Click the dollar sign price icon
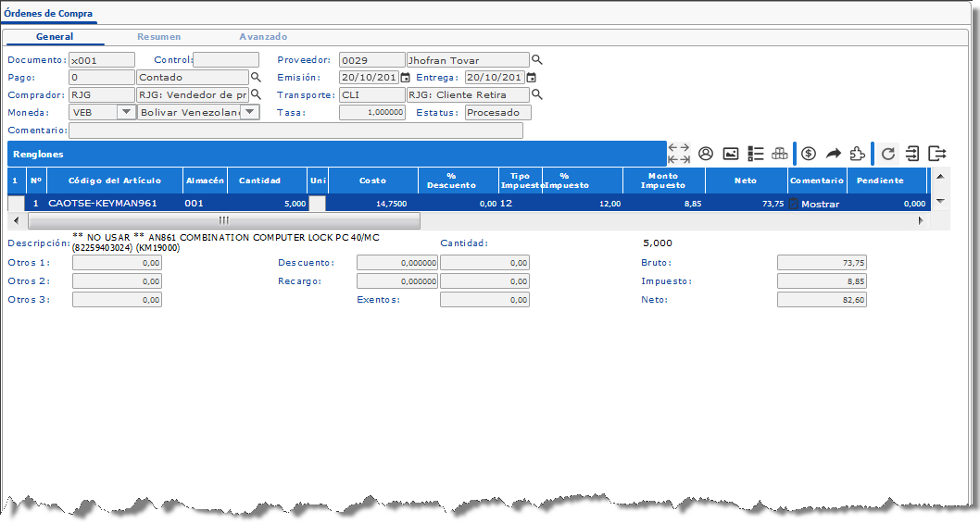The image size is (980, 523). tap(809, 154)
